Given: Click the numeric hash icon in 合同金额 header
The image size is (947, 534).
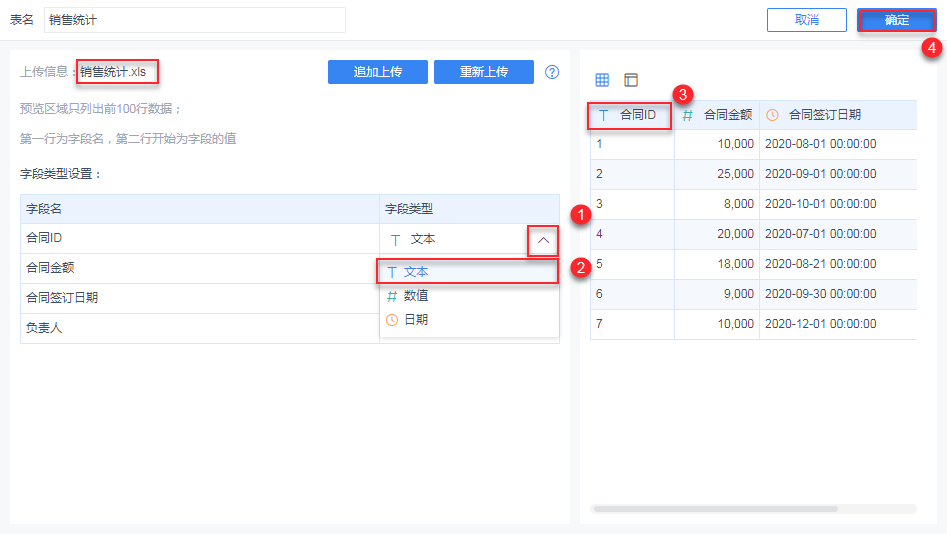Looking at the screenshot, I should (x=687, y=115).
